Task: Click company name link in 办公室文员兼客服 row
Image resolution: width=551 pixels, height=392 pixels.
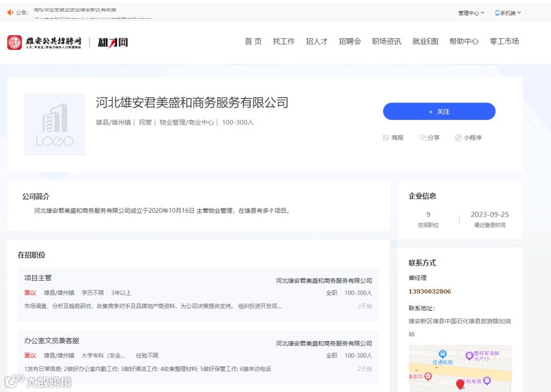Action: click(323, 344)
